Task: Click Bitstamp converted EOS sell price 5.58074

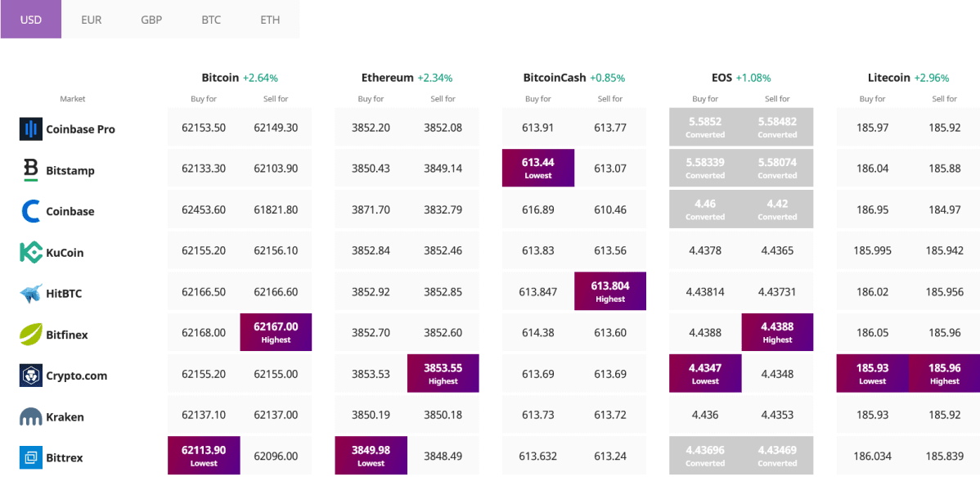Action: tap(777, 168)
